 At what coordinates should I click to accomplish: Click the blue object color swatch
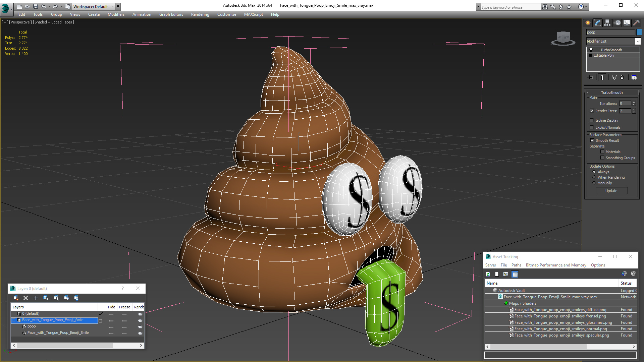(x=639, y=33)
